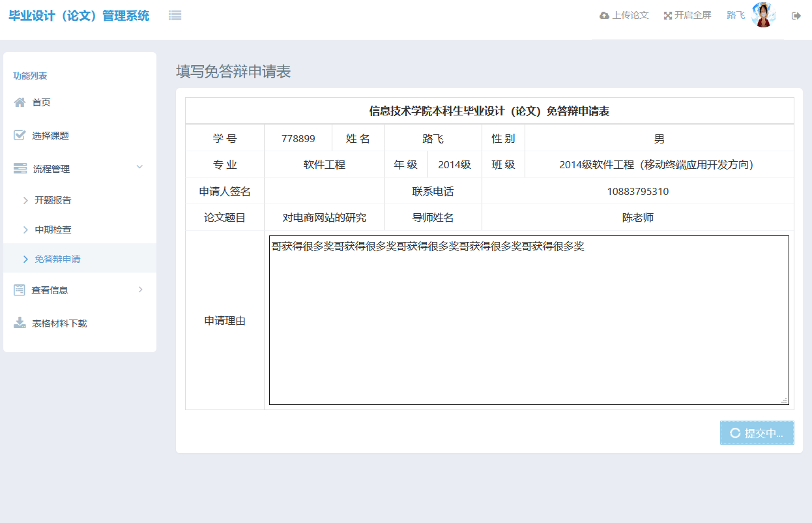812x523 pixels.
Task: Click the 提交中 submit button
Action: click(757, 432)
